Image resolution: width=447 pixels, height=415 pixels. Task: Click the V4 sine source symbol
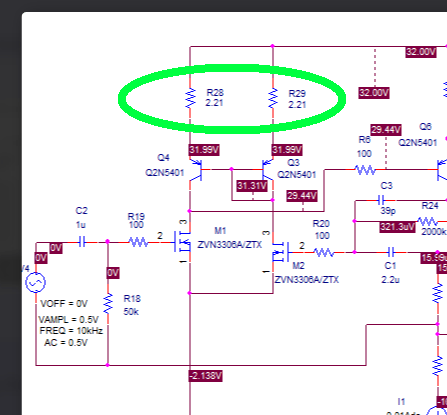tap(35, 283)
